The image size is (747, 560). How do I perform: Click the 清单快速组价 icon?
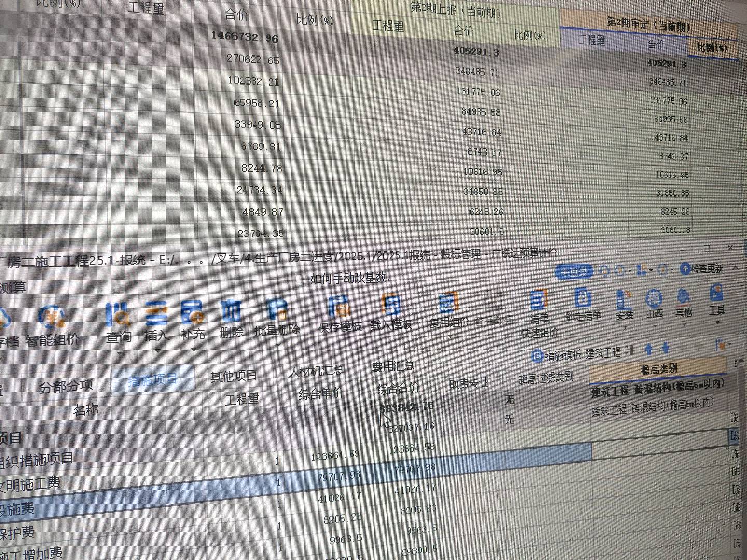(x=539, y=300)
